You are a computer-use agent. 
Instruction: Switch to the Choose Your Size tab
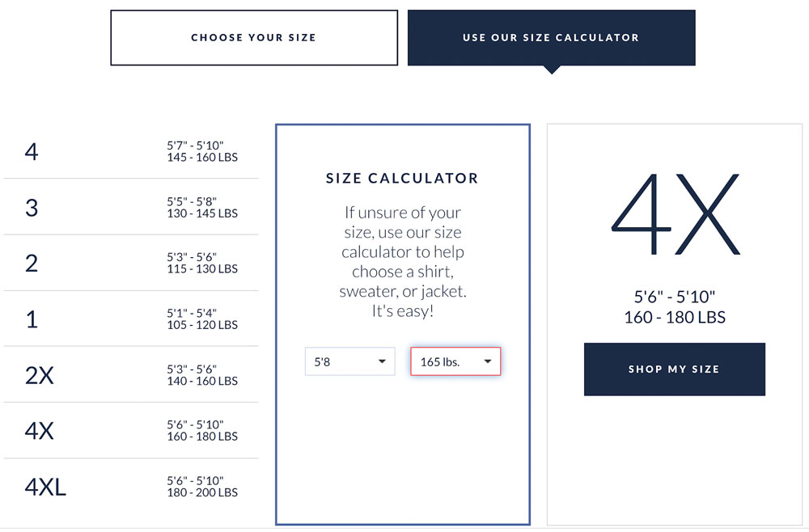tap(253, 37)
